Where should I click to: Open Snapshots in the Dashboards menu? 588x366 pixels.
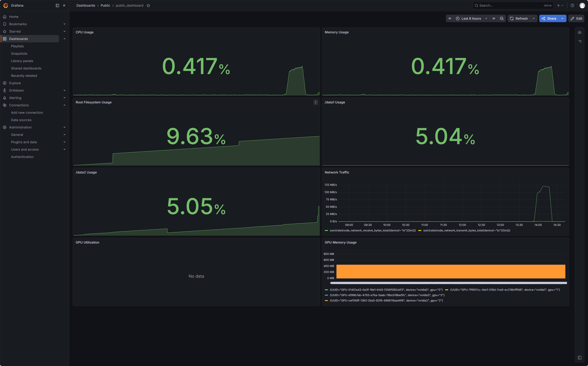click(x=19, y=54)
